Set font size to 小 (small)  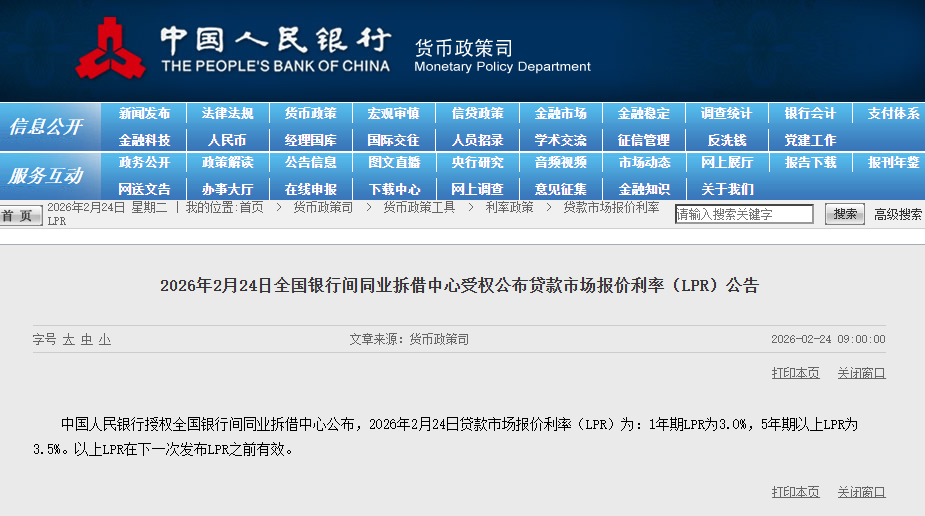click(104, 340)
